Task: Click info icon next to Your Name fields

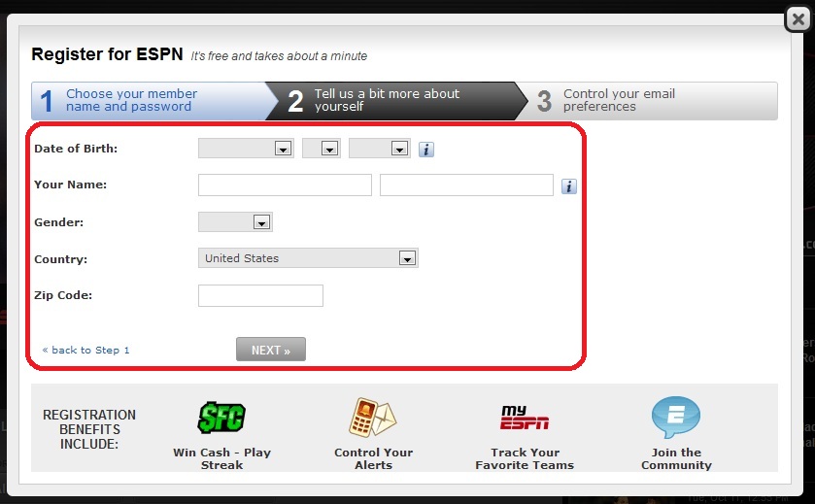Action: click(568, 186)
